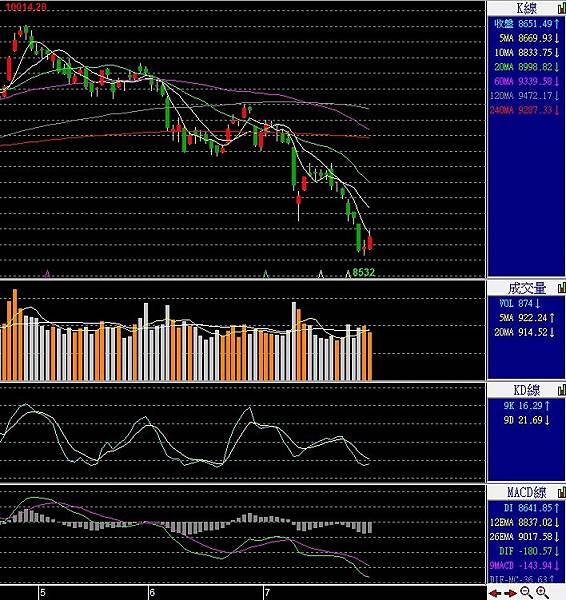Select the 5MA 8669.93 row

(529, 38)
